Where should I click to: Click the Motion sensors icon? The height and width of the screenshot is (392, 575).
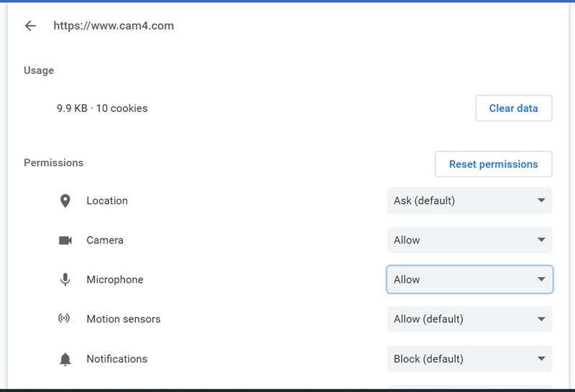tap(64, 318)
